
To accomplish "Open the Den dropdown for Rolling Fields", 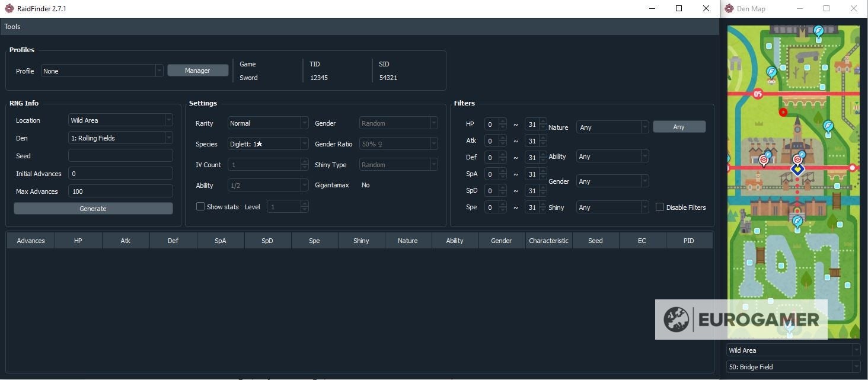I will 120,138.
